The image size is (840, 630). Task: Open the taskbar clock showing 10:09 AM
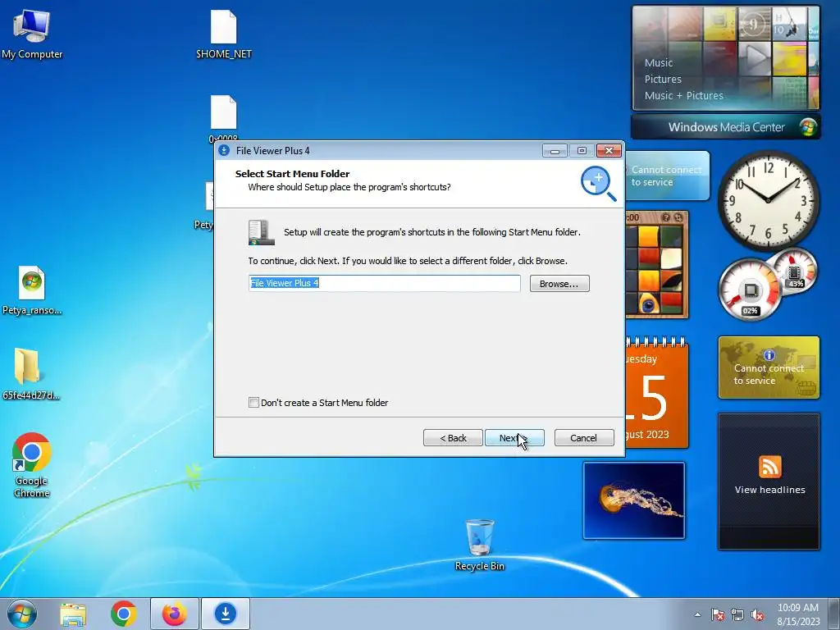coord(798,614)
